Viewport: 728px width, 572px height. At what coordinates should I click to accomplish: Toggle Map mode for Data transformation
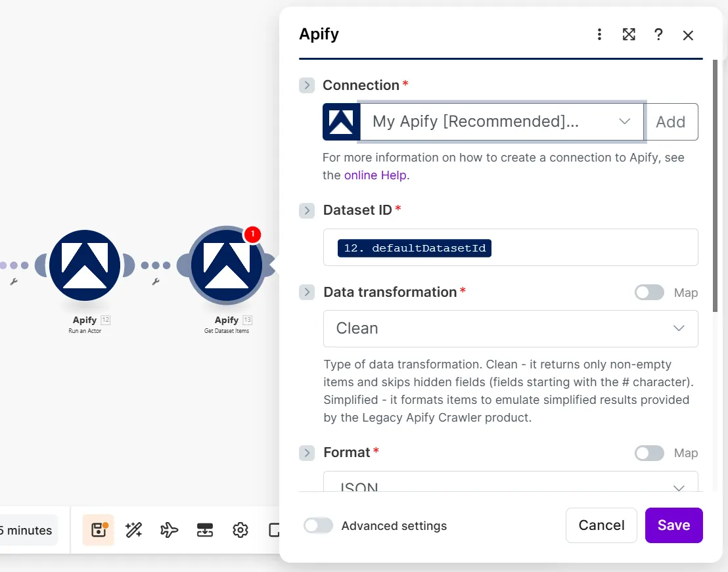[x=649, y=292]
